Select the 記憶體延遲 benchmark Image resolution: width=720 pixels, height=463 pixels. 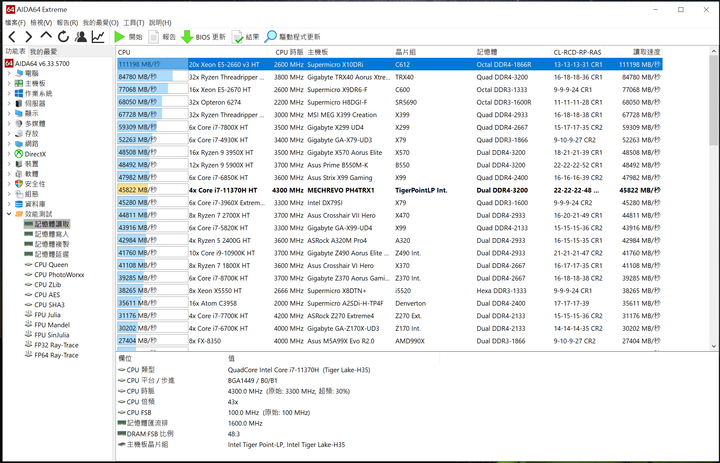tap(47, 254)
